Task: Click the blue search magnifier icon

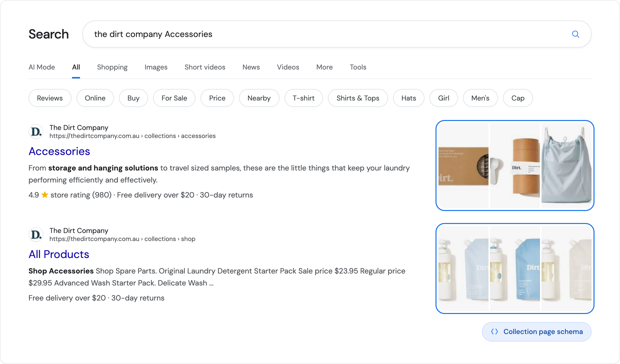Action: coord(575,34)
